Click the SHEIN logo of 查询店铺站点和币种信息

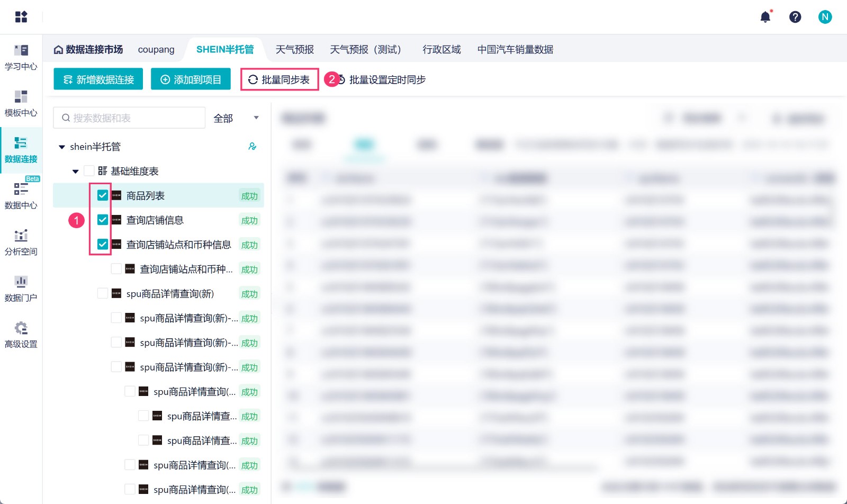[116, 244]
